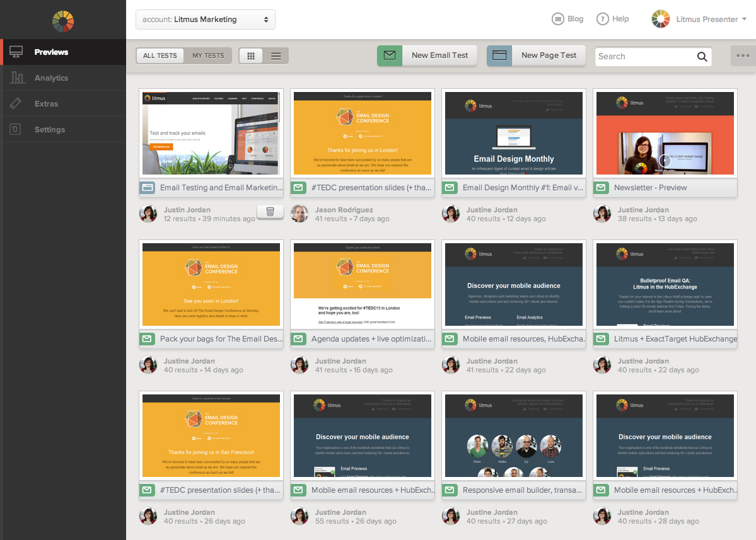Image resolution: width=756 pixels, height=540 pixels.
Task: Switch to list view
Action: 276,56
